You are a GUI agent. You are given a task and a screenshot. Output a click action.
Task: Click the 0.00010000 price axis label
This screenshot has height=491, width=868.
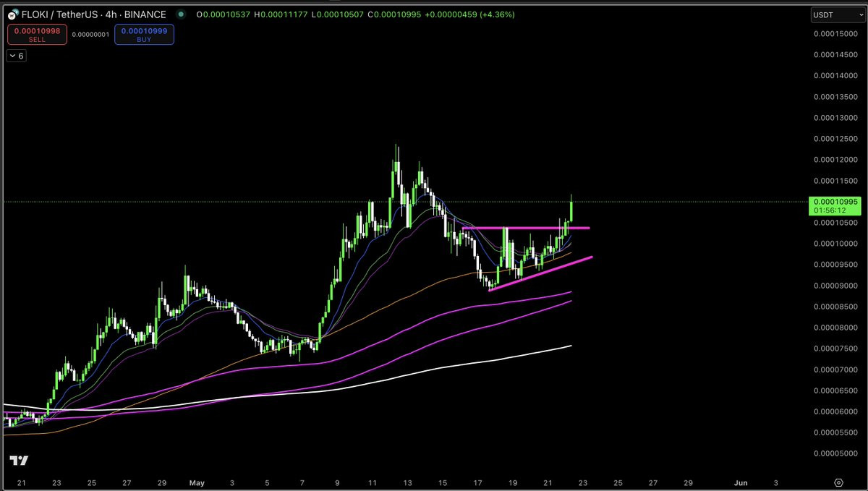(x=835, y=244)
